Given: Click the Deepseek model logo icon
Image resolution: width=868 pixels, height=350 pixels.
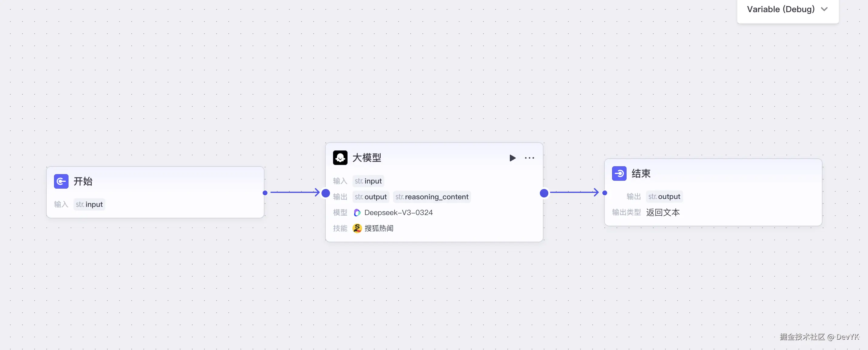Looking at the screenshot, I should pos(357,213).
